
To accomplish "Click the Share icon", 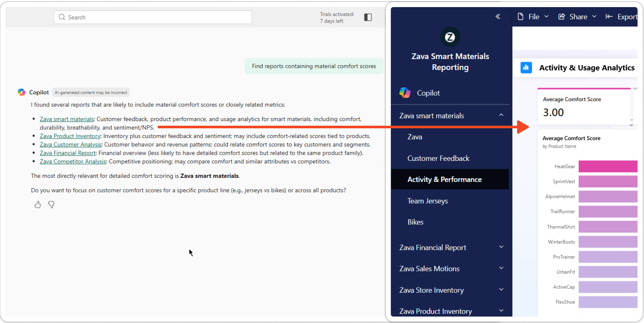I will click(562, 16).
